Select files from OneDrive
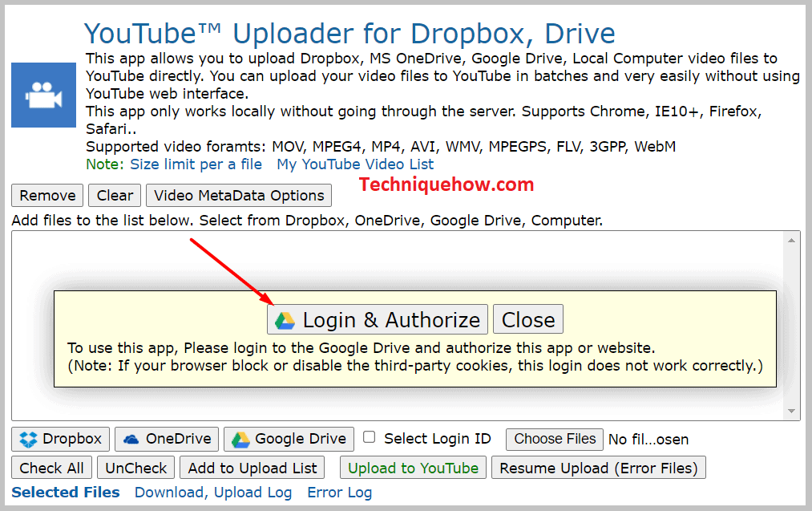The image size is (812, 511). (x=167, y=439)
